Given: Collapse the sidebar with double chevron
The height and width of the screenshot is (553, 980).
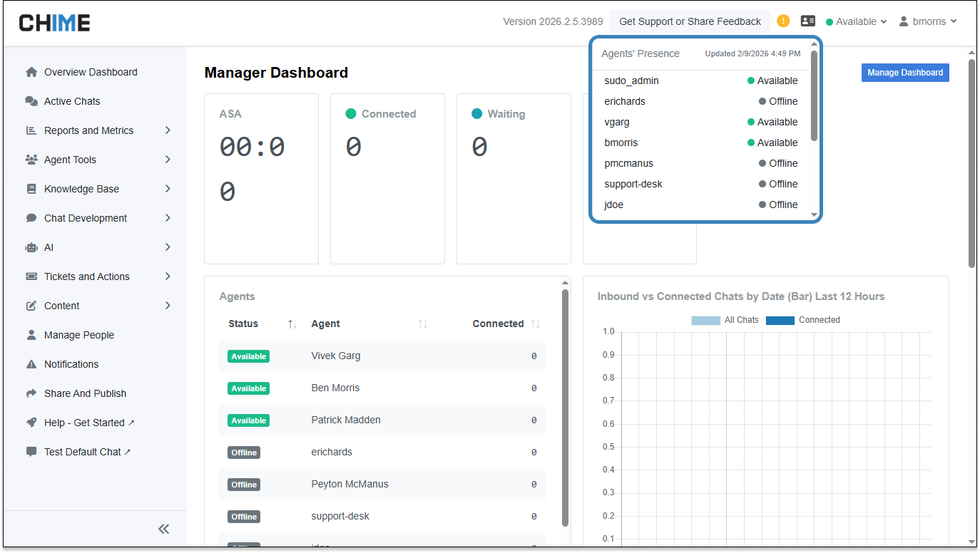Looking at the screenshot, I should pyautogui.click(x=164, y=529).
